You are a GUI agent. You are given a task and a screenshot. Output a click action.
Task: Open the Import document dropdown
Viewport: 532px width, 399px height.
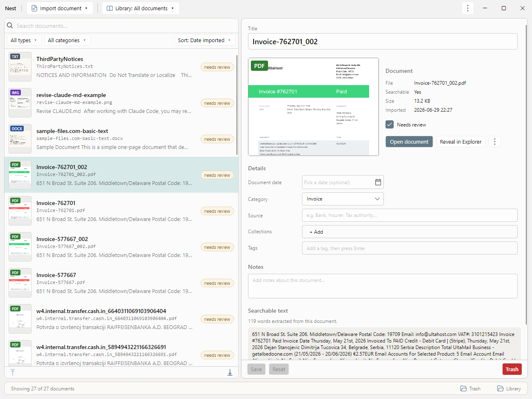click(x=60, y=8)
